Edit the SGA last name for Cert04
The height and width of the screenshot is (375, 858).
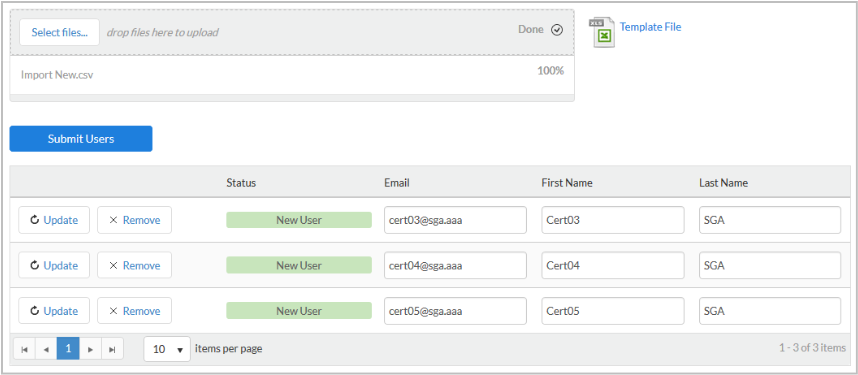[770, 266]
